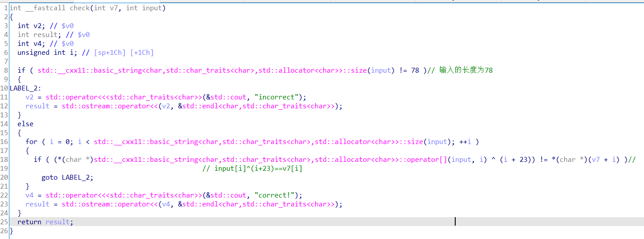Click "i = 0" loop initializer

click(59, 142)
